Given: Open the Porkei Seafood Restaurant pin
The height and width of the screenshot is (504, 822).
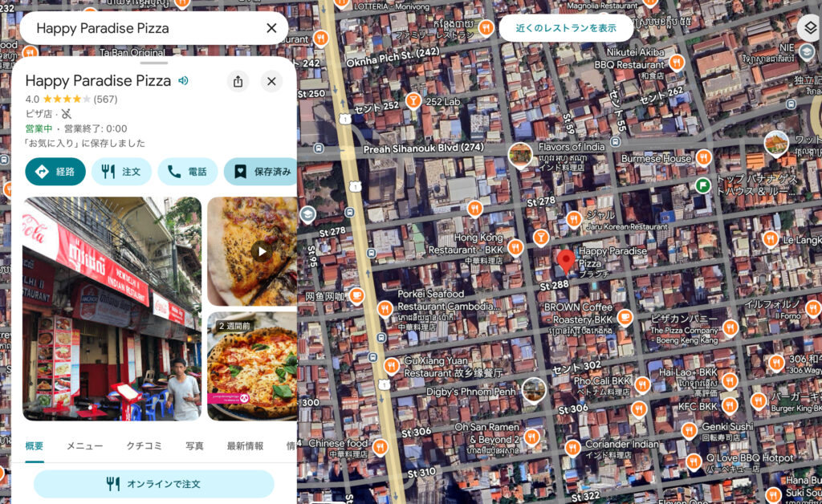Looking at the screenshot, I should click(385, 308).
